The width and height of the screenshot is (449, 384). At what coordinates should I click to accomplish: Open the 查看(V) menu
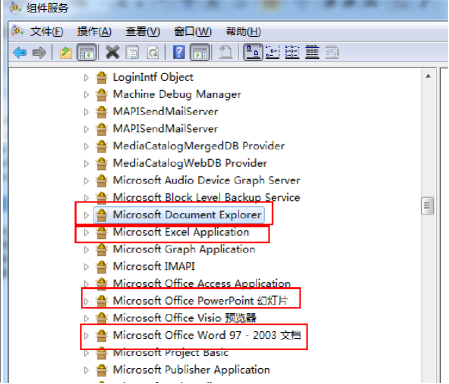143,32
